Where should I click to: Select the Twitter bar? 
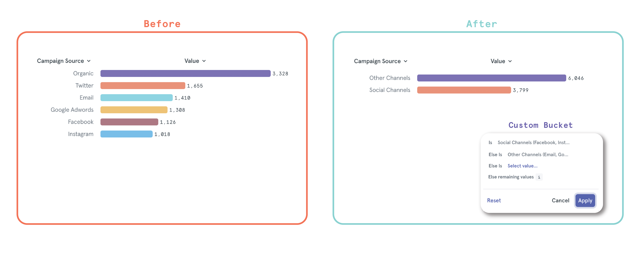143,86
